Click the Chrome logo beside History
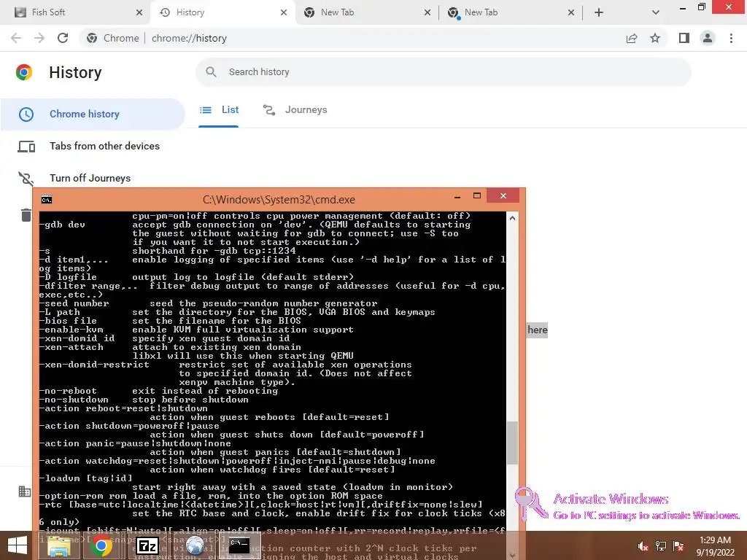Image resolution: width=747 pixels, height=560 pixels. 24,72
